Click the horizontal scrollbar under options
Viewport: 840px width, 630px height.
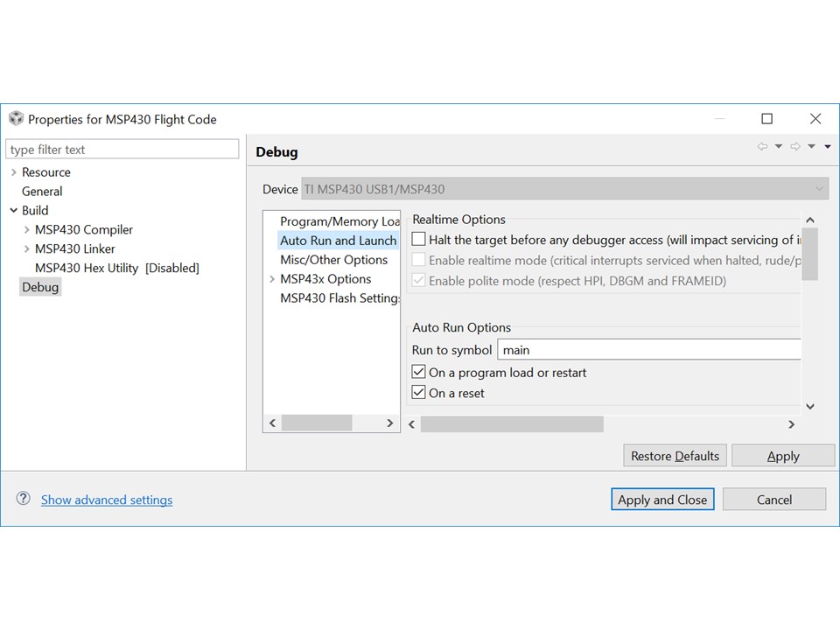512,424
